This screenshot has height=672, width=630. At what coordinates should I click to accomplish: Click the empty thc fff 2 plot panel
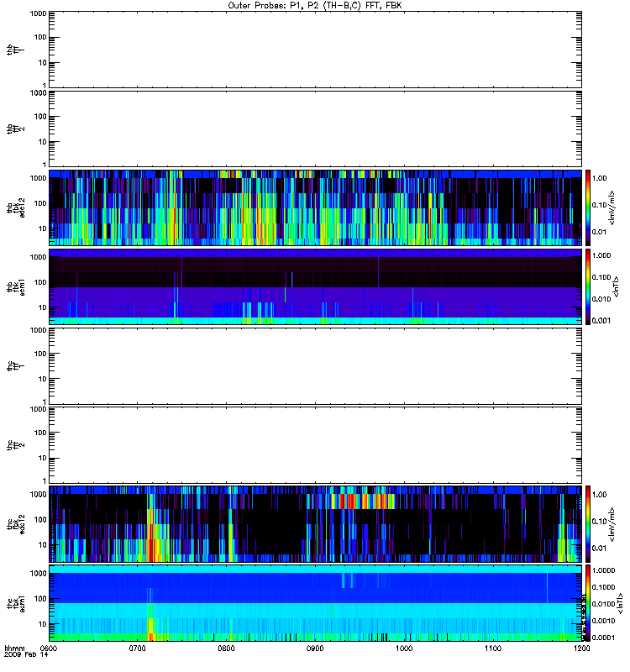(316, 445)
